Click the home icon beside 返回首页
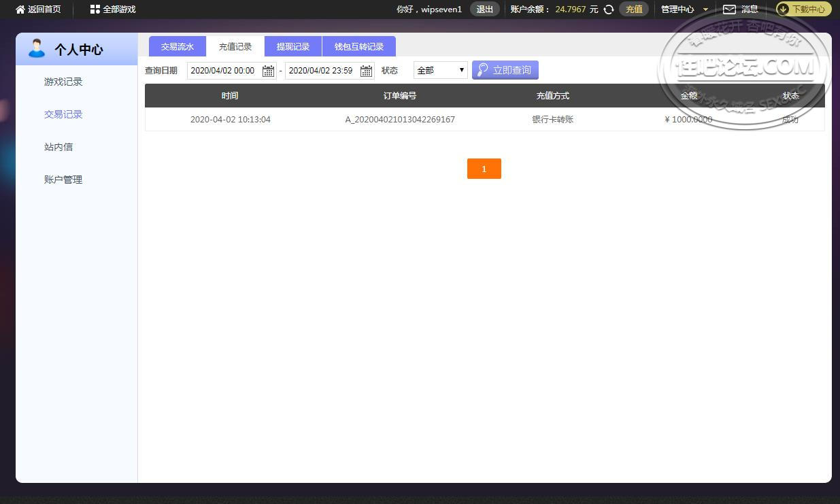 [20, 10]
